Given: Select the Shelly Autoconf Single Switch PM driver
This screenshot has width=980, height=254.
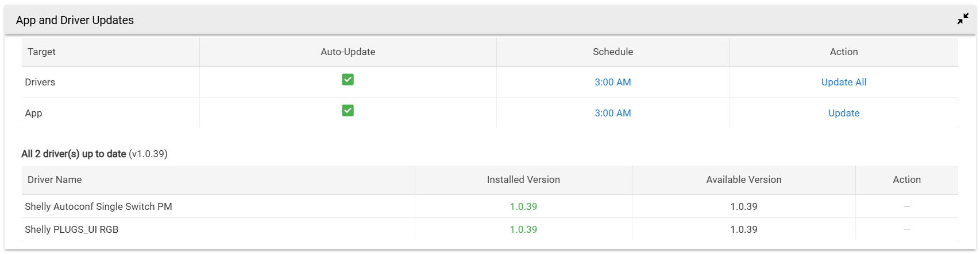Looking at the screenshot, I should pyautogui.click(x=98, y=206).
